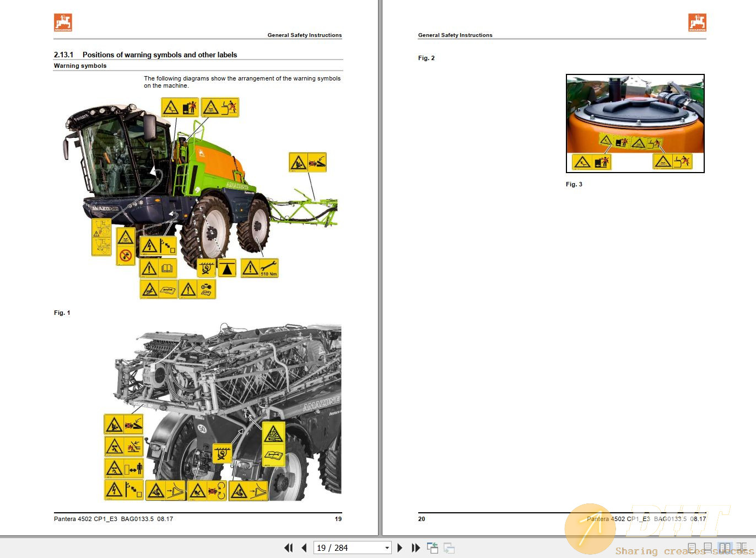Open the page number dropdown arrow
The width and height of the screenshot is (756, 558).
click(387, 548)
